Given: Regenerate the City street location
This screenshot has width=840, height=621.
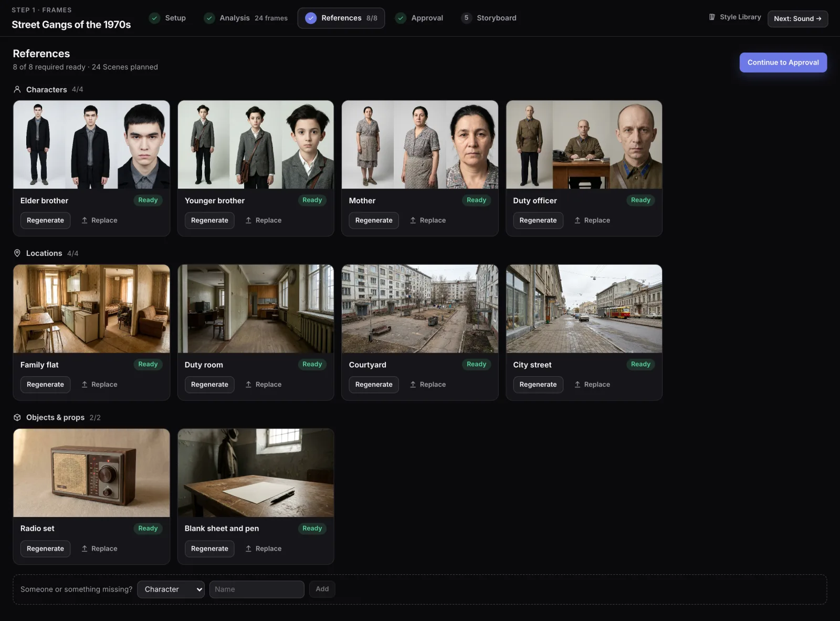Looking at the screenshot, I should click(538, 385).
